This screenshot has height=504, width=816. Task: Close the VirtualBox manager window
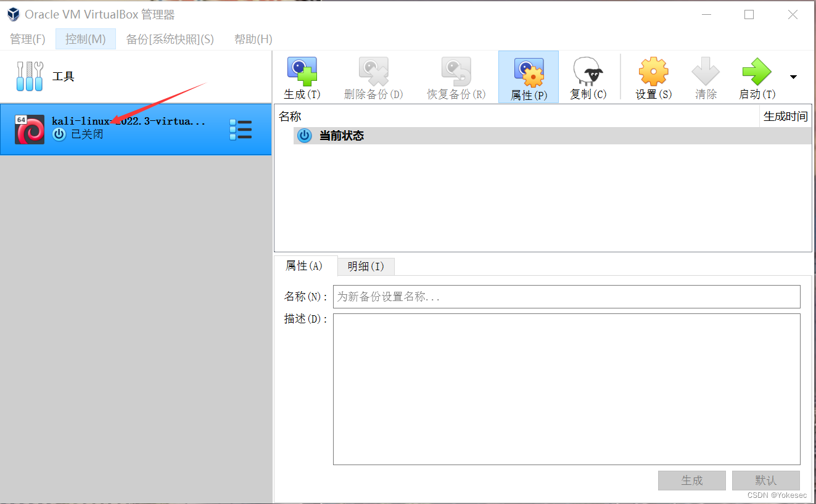793,15
